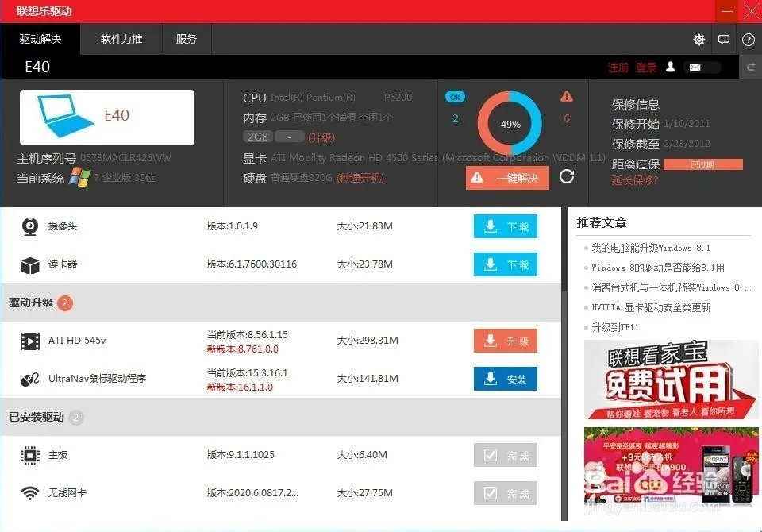Switch to the 软件力推 tab
The width and height of the screenshot is (762, 532).
tap(121, 39)
